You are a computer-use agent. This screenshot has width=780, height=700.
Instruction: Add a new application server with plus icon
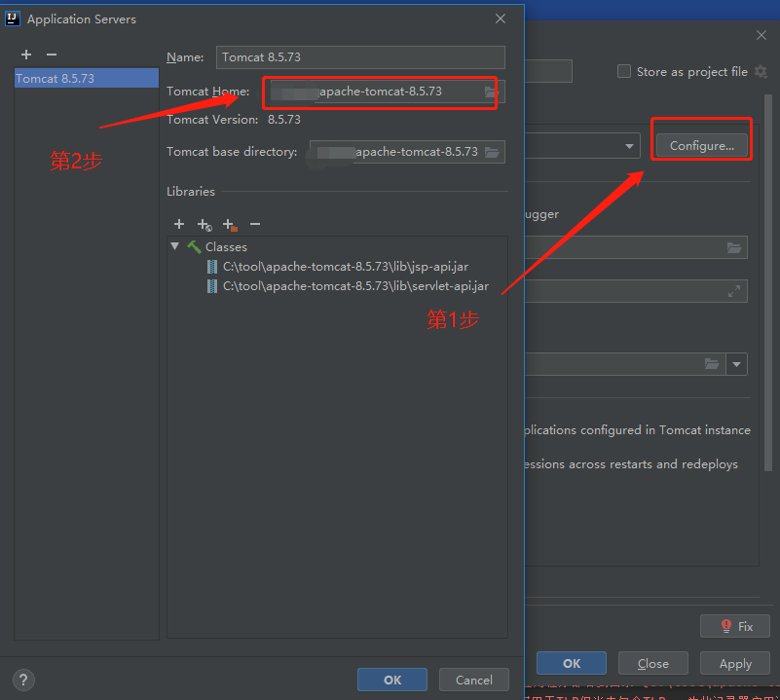[26, 55]
